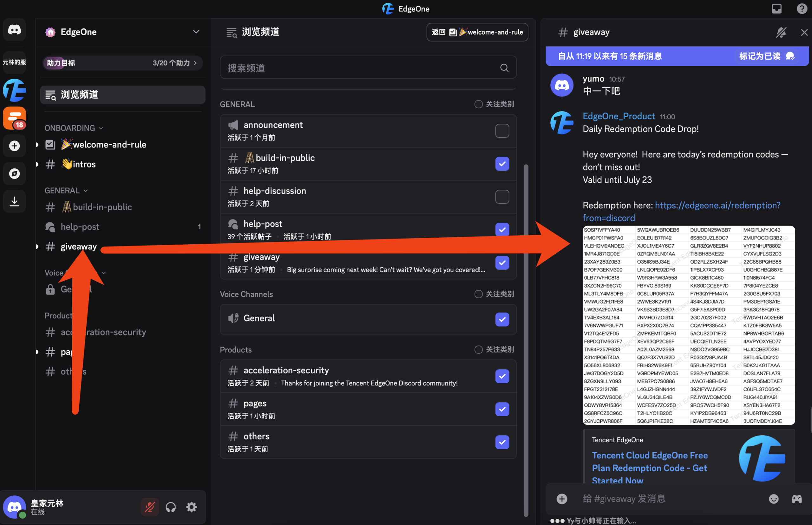
Task: Open help-discussion row in browse list
Action: (x=368, y=197)
